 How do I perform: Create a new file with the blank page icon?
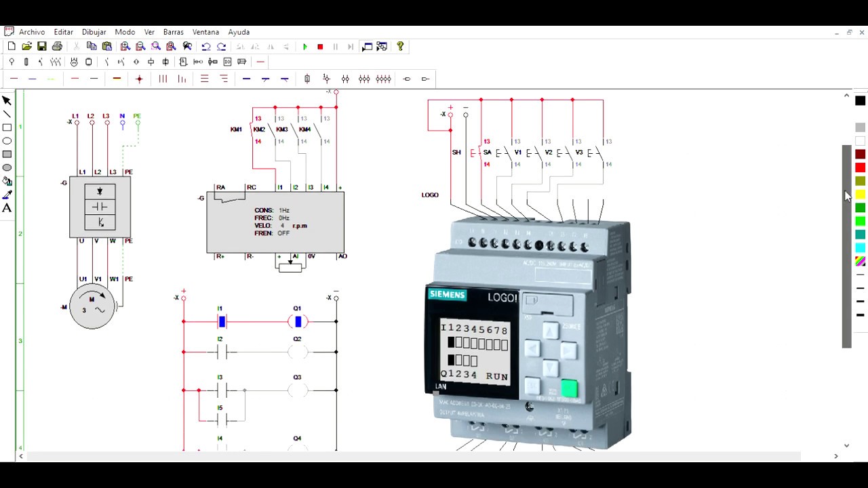click(12, 47)
